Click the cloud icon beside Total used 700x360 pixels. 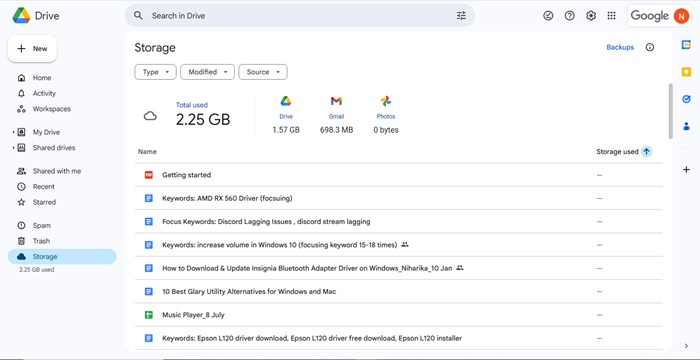tap(150, 116)
